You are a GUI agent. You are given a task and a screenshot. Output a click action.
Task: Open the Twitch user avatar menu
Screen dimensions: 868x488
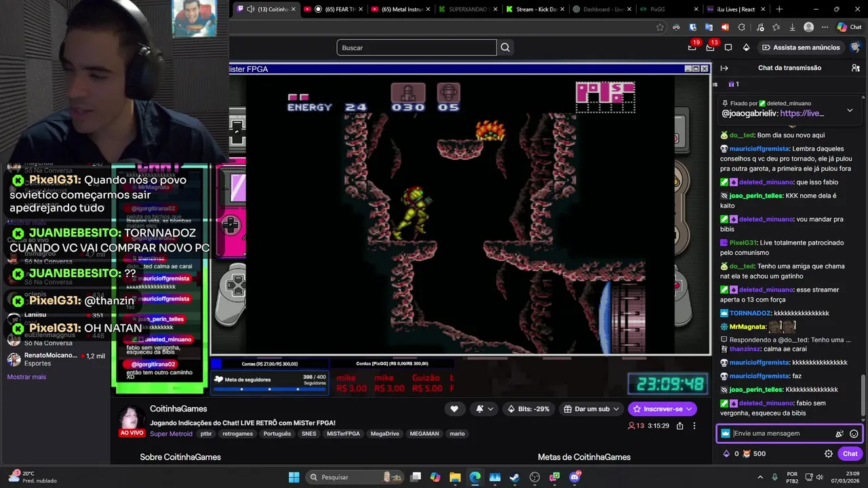(x=856, y=47)
